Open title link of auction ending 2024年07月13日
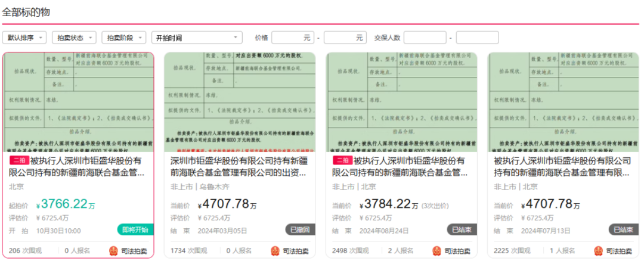The image size is (644, 261). click(x=562, y=167)
